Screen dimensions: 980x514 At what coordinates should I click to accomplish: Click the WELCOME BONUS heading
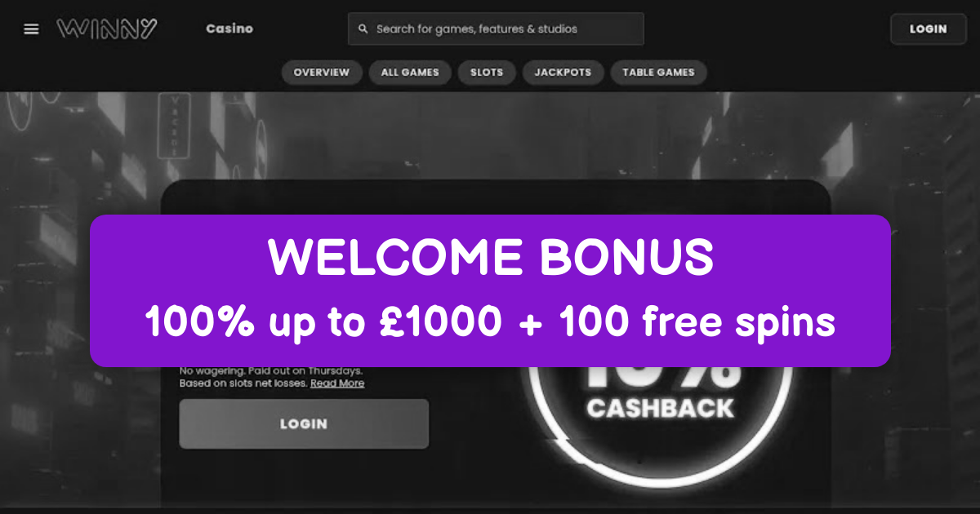tap(490, 258)
